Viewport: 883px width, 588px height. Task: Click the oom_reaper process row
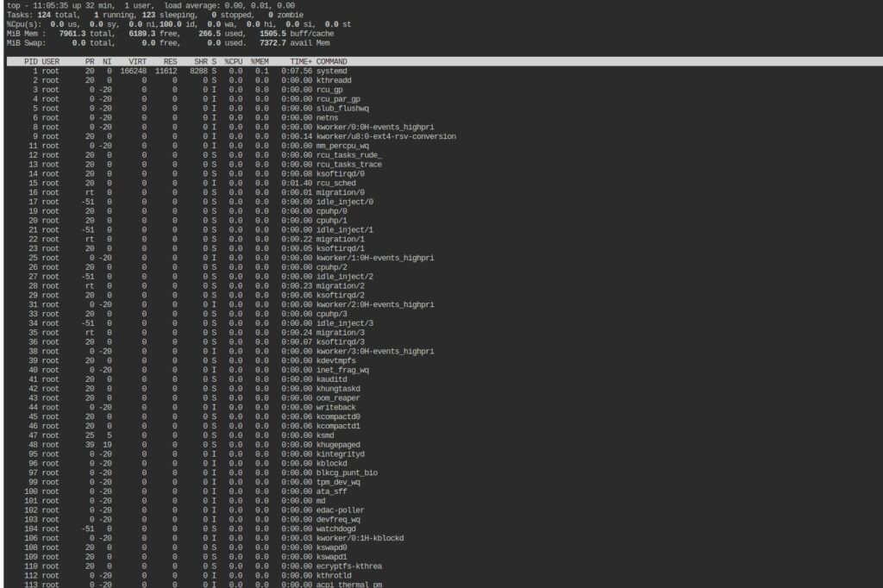337,397
